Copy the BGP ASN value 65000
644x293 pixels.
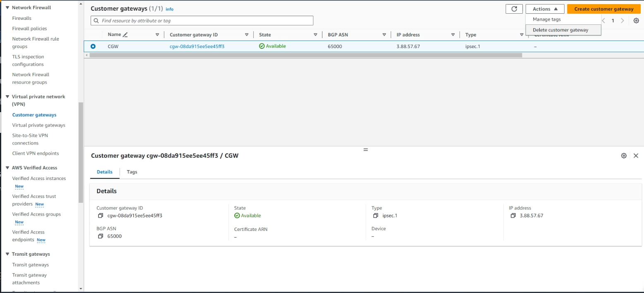[x=101, y=236]
